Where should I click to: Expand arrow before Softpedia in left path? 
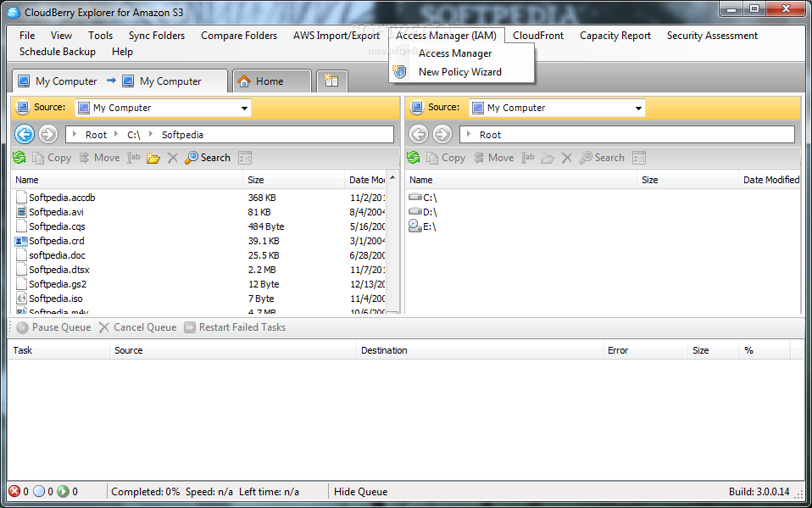151,135
